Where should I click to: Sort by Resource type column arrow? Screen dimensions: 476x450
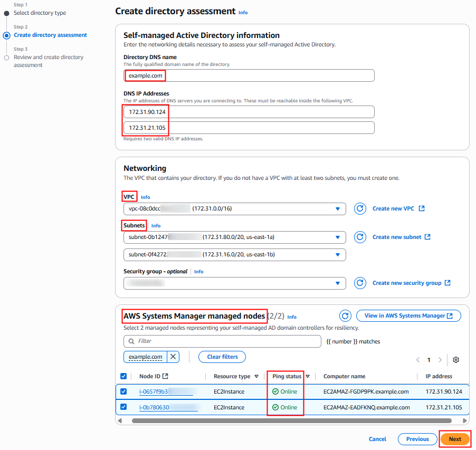tap(256, 376)
